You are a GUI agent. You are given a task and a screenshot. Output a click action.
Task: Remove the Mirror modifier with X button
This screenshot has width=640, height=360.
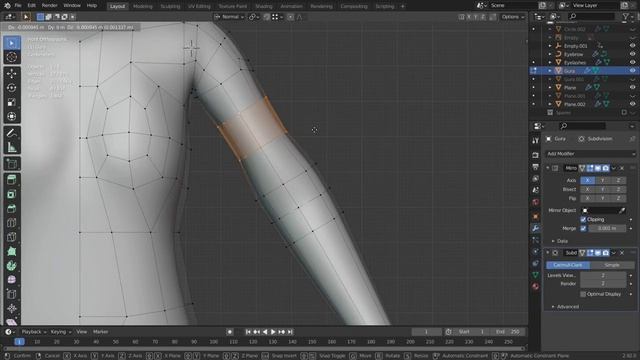pyautogui.click(x=622, y=168)
